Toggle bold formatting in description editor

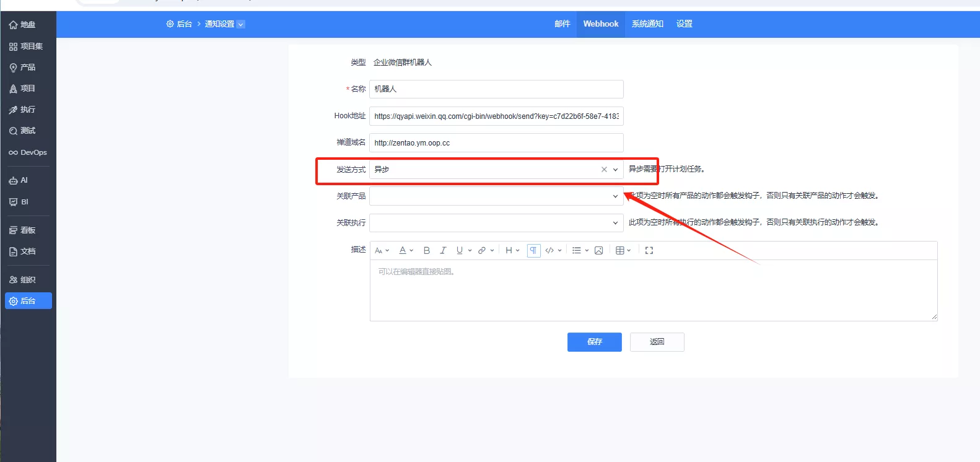(x=426, y=251)
